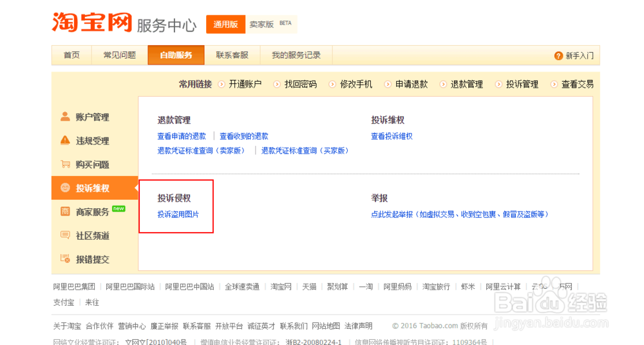Click the arrow icon before 查看交易
The height and width of the screenshot is (345, 644).
click(554, 84)
